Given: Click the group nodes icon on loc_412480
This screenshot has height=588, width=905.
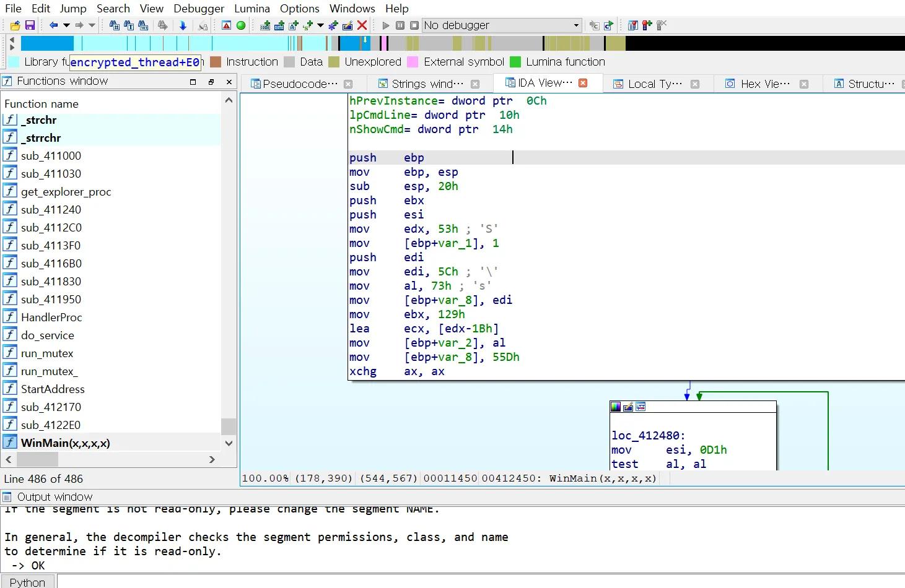Looking at the screenshot, I should pos(640,407).
